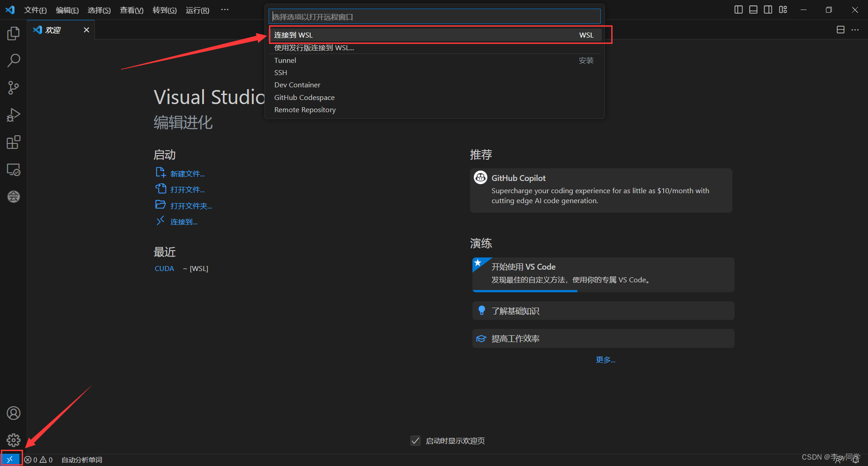This screenshot has height=466, width=868.
Task: Click the VS Code logo in title bar
Action: (10, 10)
